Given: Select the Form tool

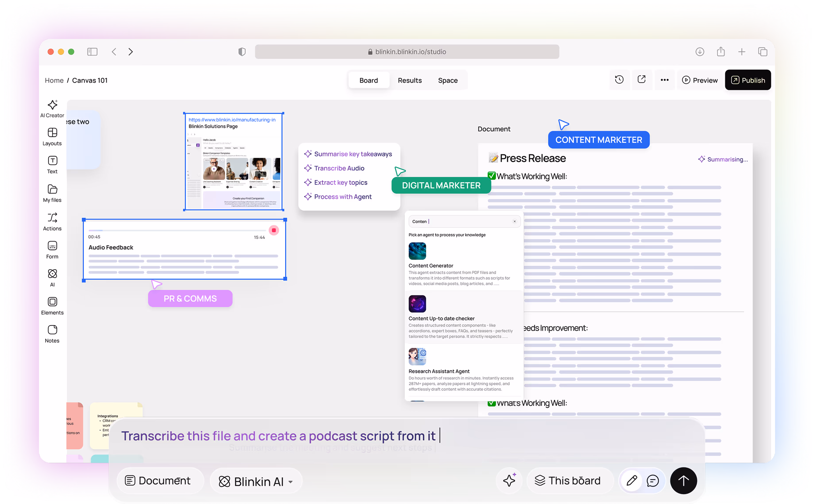Looking at the screenshot, I should coord(52,250).
